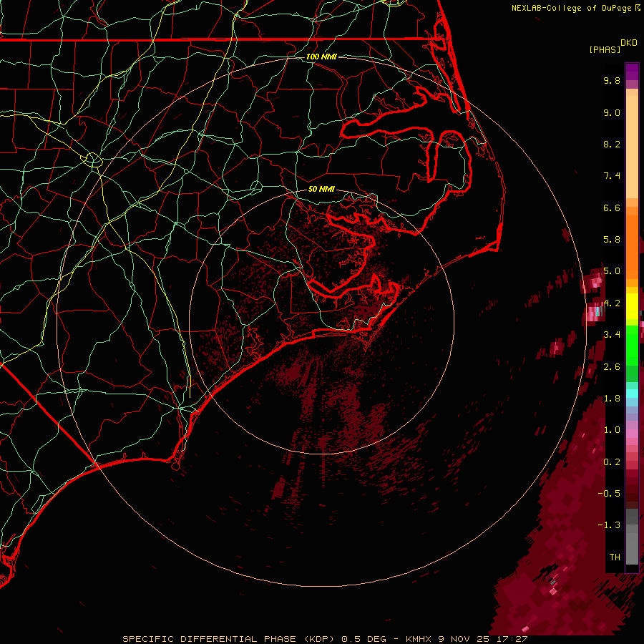The image size is (644, 644).
Task: Click the 2.6 value on the scale
Action: coord(612,367)
